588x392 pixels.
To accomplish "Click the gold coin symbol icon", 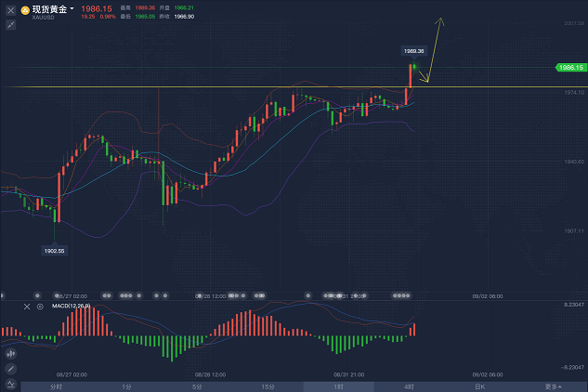I will tap(25, 10).
